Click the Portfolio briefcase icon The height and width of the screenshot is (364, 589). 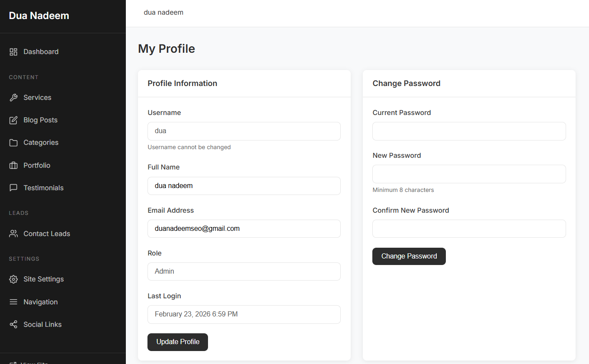(13, 166)
